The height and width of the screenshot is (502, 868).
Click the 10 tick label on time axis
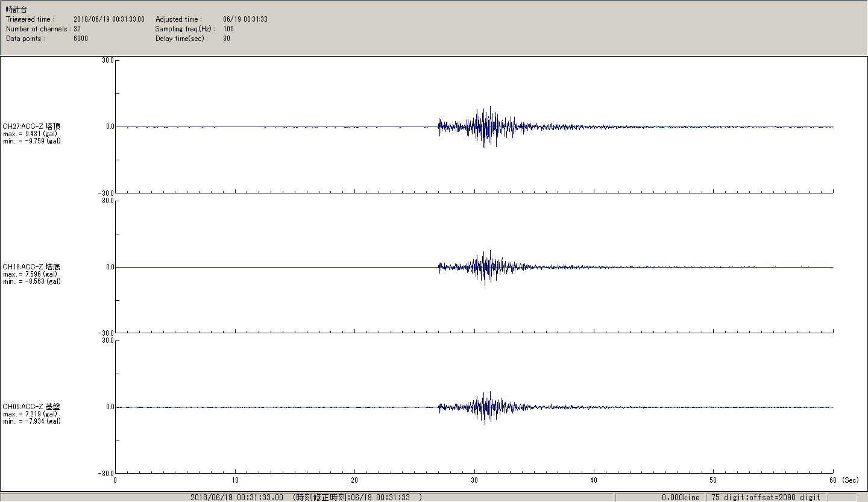(234, 480)
